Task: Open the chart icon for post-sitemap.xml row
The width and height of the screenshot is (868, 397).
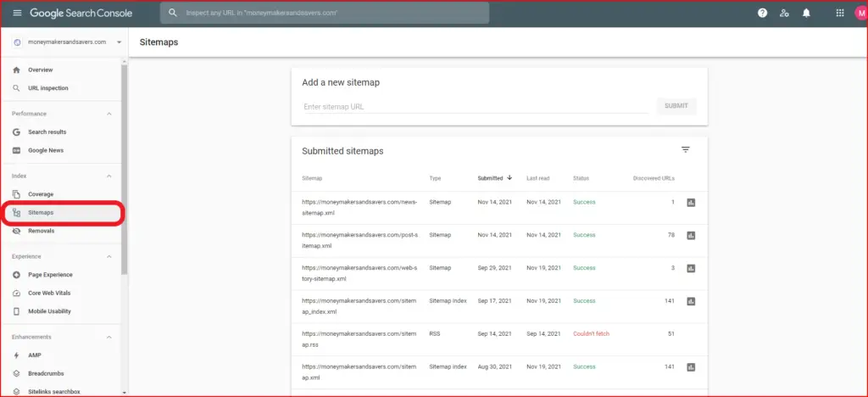Action: point(691,235)
